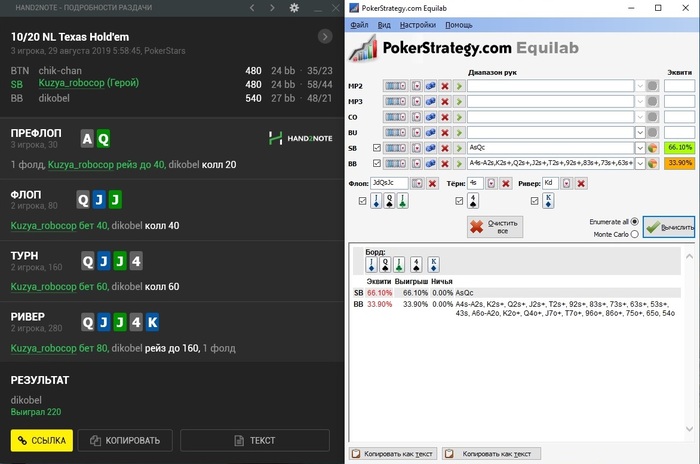This screenshot has width=700, height=464.
Task: Click orange 33.90% BB equity field
Action: click(679, 163)
